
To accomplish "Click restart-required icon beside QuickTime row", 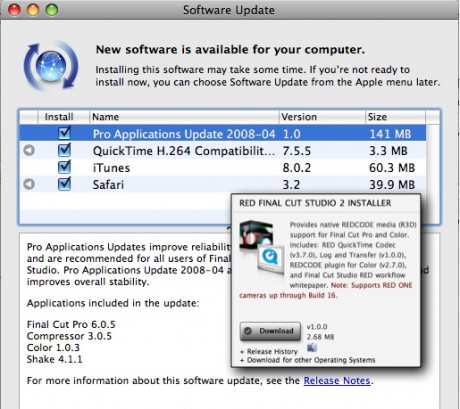I will pyautogui.click(x=29, y=150).
